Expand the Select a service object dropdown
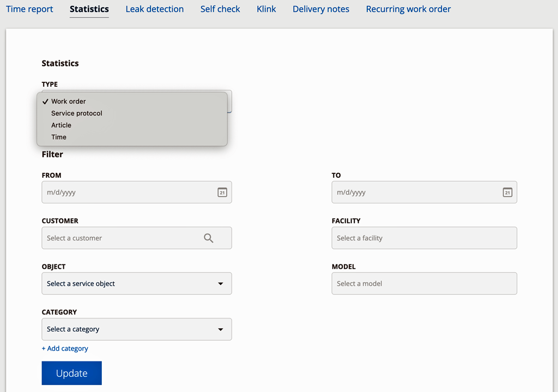Screen dimensions: 558x392 137,284
